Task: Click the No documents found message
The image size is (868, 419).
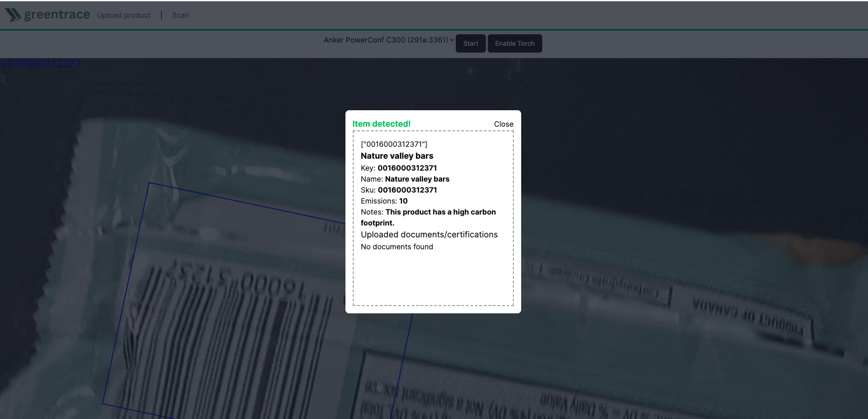Action: tap(397, 247)
